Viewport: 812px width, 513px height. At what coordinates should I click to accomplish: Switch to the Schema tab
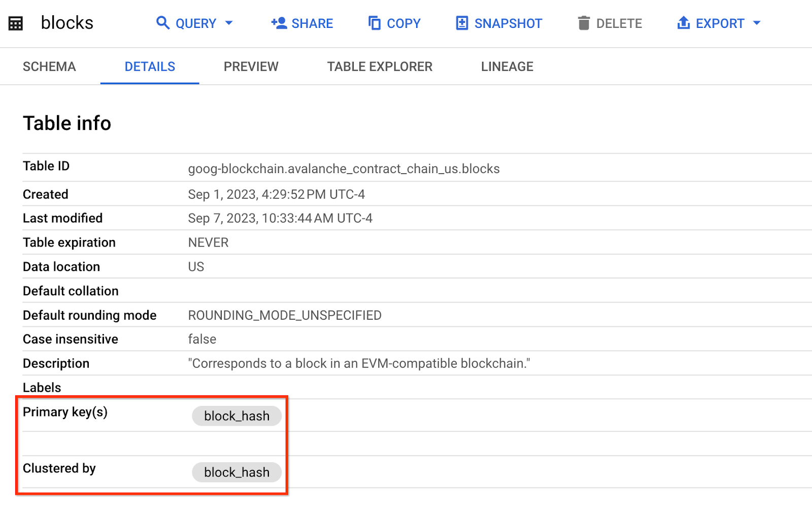49,66
